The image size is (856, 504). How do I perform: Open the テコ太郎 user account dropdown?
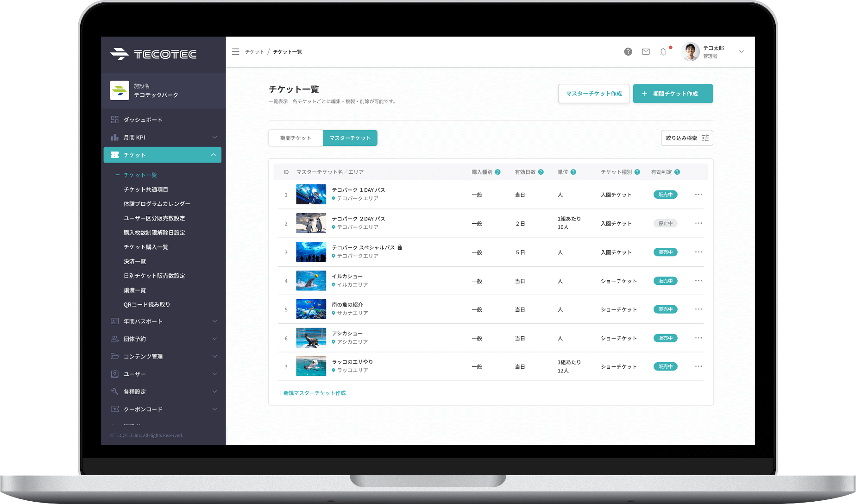click(741, 52)
